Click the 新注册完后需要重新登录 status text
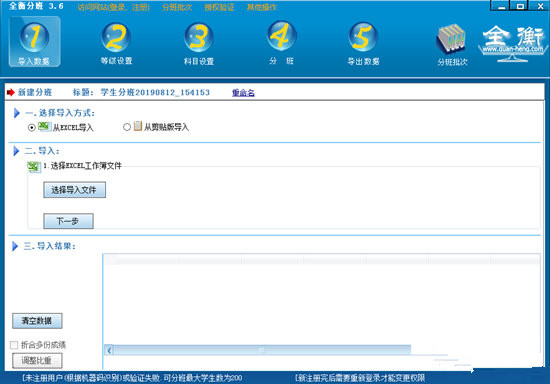Image resolution: width=550 pixels, height=384 pixels. tap(360, 378)
